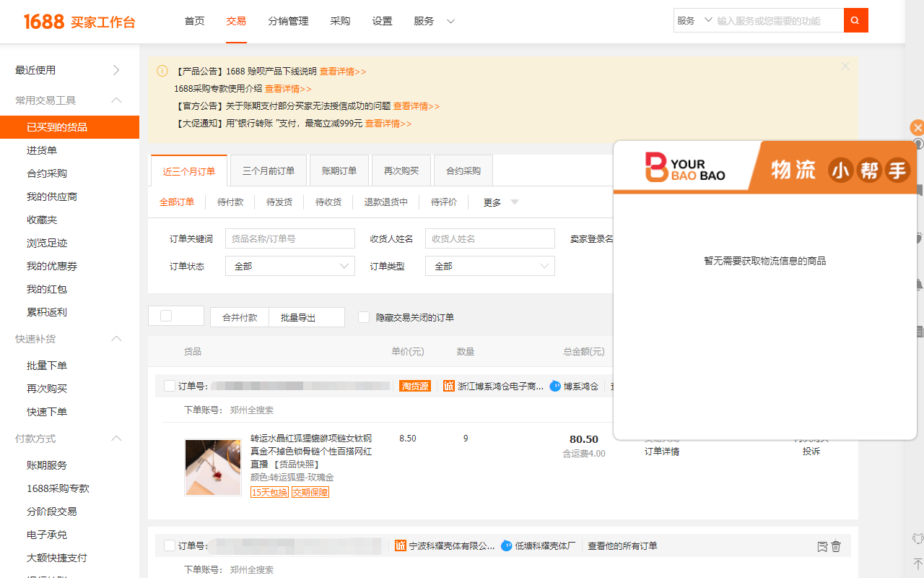Open the 订单状态 dropdown
The image size is (924, 578).
pyautogui.click(x=290, y=266)
